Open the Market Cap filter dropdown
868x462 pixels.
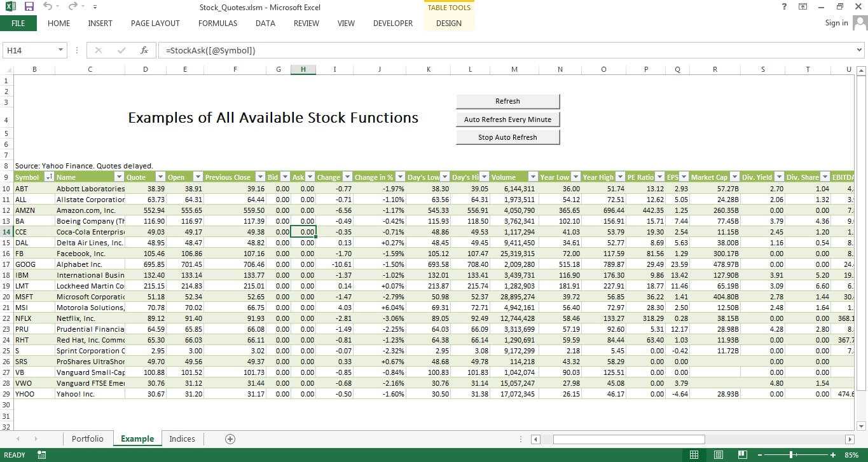(734, 177)
